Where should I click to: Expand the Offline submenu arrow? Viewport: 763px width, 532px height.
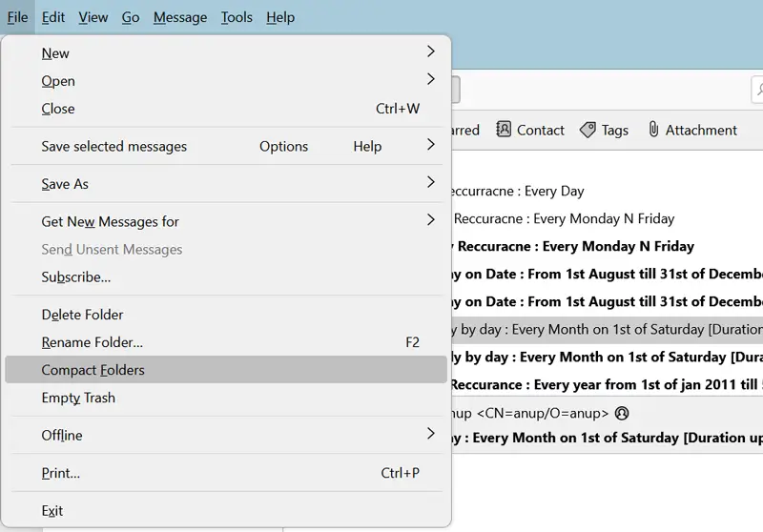[x=430, y=434]
